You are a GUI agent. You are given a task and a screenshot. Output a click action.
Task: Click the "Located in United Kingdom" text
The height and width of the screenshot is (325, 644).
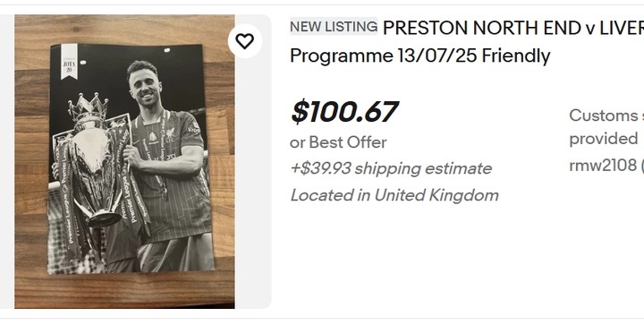coord(394,195)
